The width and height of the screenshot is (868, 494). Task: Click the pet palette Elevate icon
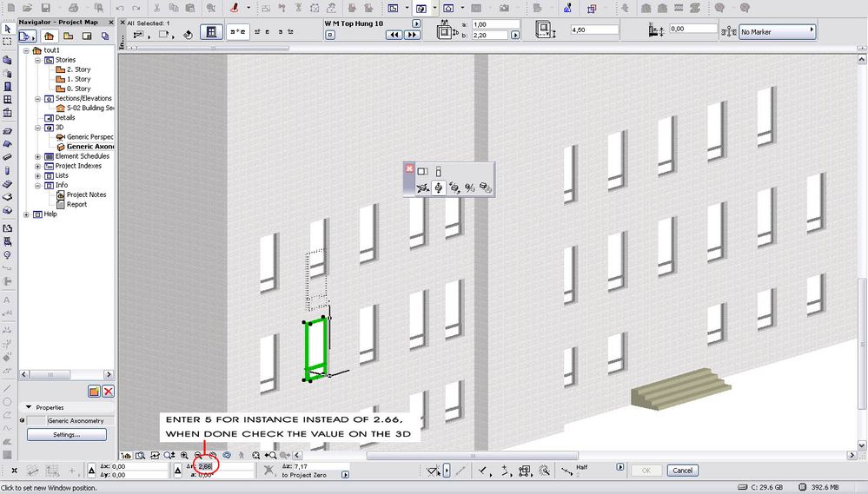coord(439,188)
